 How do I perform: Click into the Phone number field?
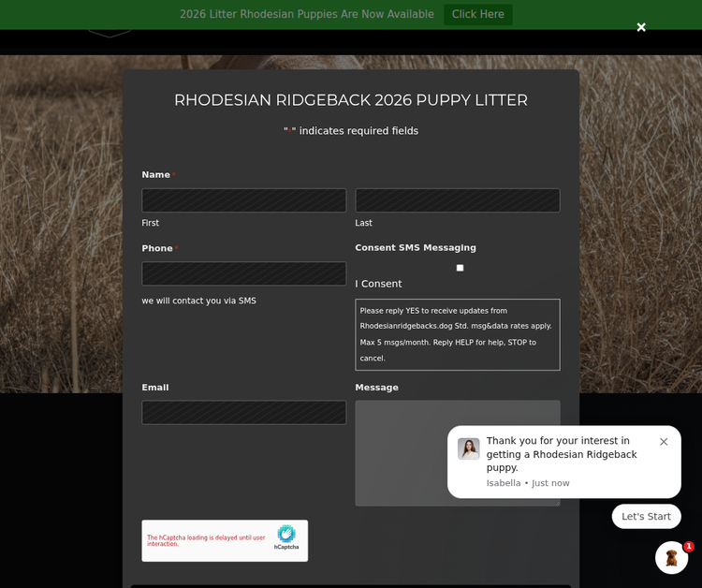pos(243,273)
